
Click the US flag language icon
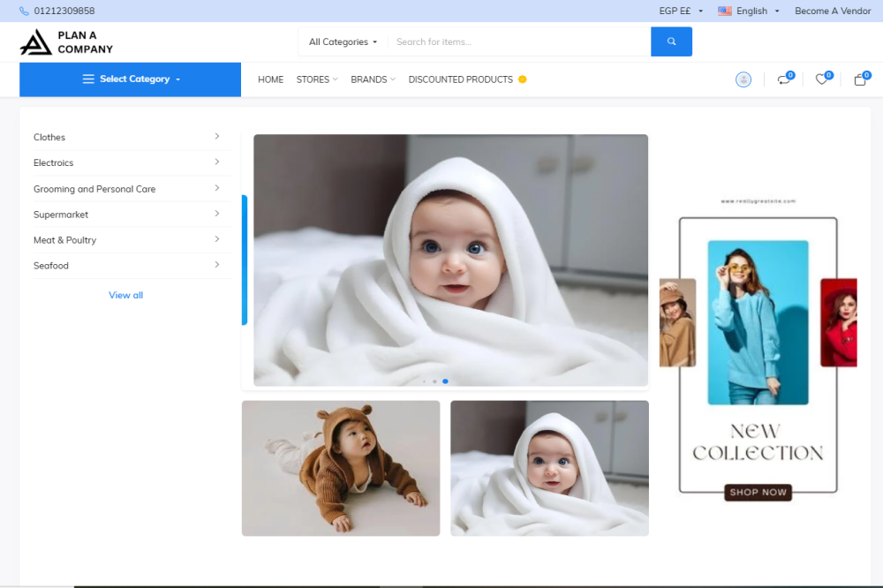pyautogui.click(x=725, y=11)
